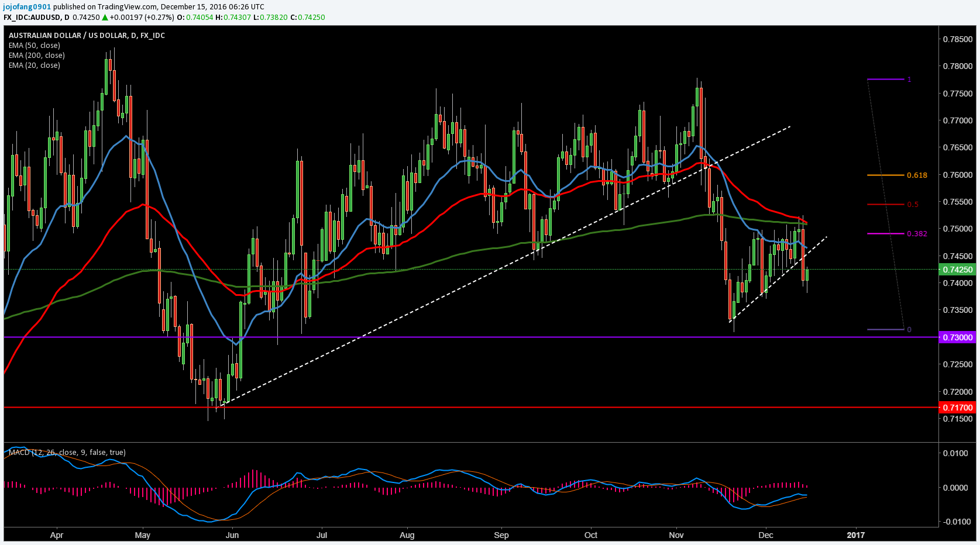Click the MACD 0.0000 axis label
This screenshot has height=545, width=980.
pos(955,488)
